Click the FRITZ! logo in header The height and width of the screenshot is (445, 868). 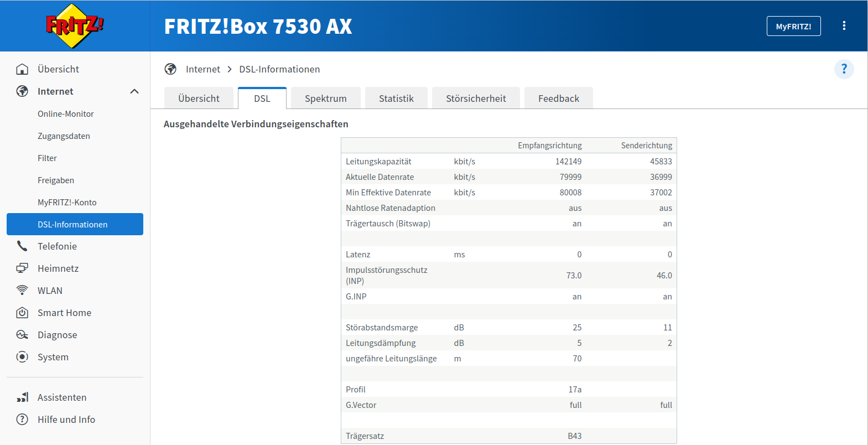[x=75, y=25]
